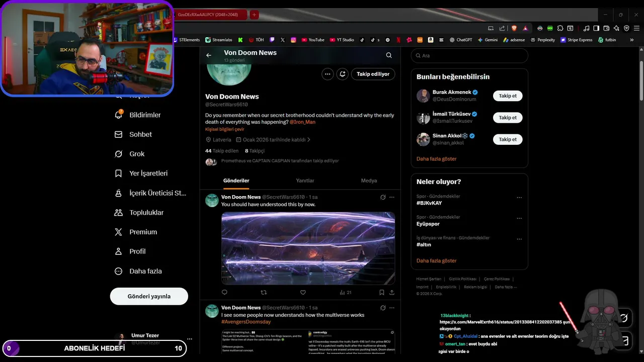
Task: View analytics showing 21 views on first post
Action: tap(345, 292)
